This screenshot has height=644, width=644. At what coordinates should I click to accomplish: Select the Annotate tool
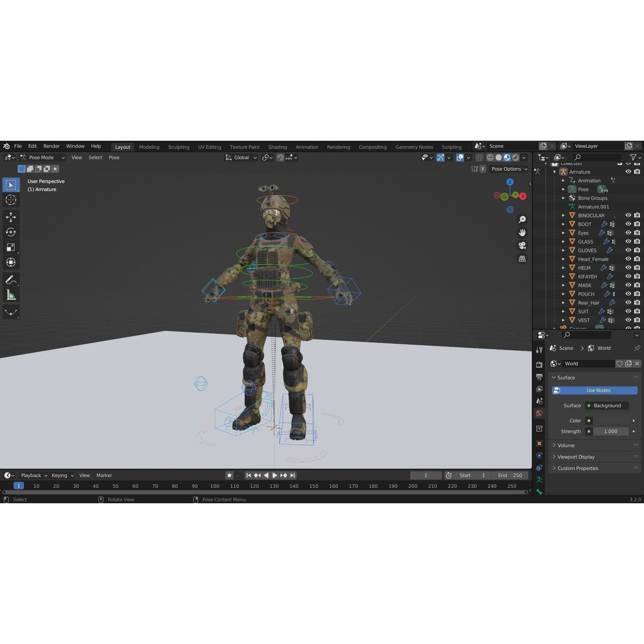click(x=11, y=280)
